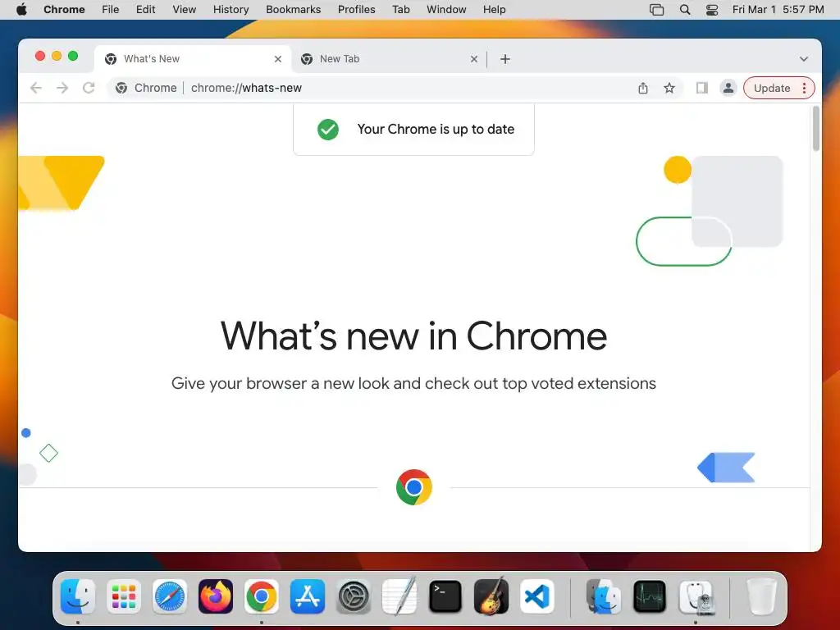Open TextEdit from the Dock
The image size is (840, 630).
click(x=399, y=596)
